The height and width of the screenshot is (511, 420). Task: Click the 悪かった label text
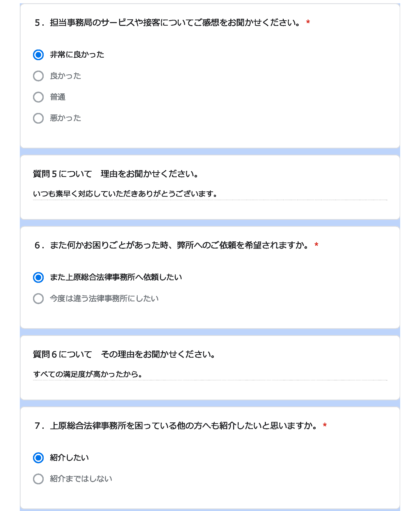pyautogui.click(x=66, y=118)
